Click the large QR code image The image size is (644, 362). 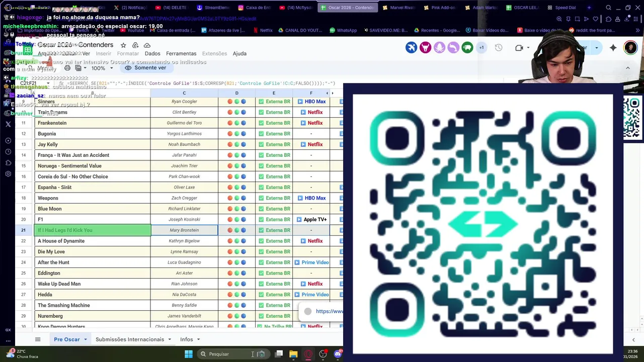coord(483,224)
